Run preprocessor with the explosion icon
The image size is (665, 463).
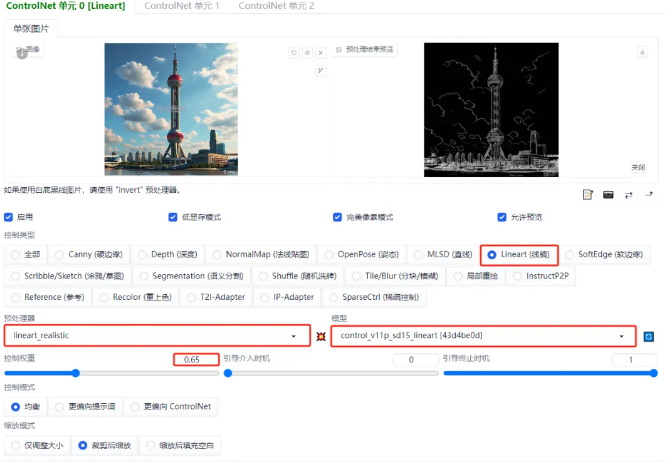tap(321, 336)
